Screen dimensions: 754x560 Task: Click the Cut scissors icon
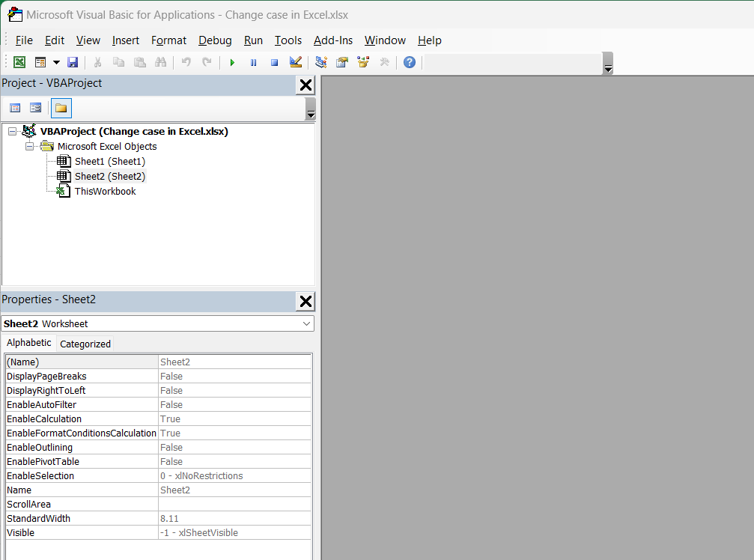click(x=97, y=62)
